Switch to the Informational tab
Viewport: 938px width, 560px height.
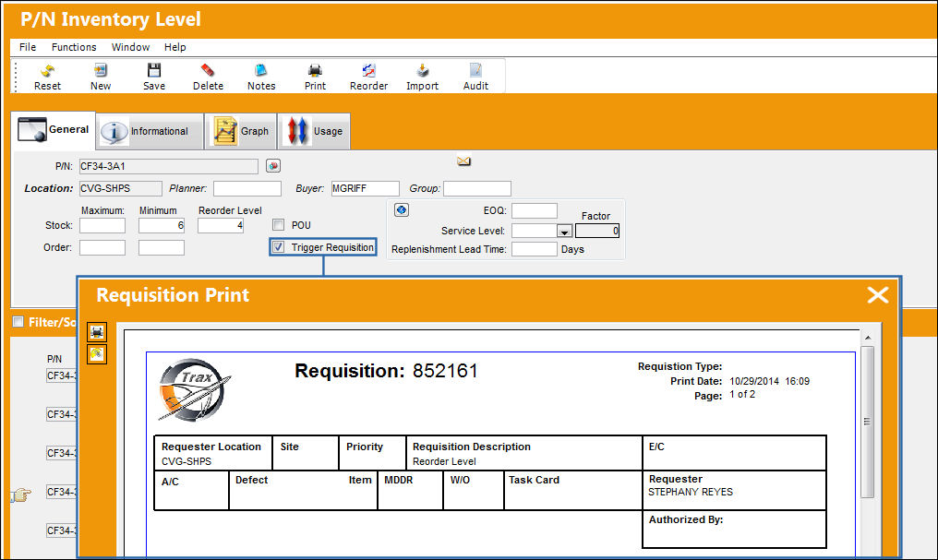click(x=150, y=131)
